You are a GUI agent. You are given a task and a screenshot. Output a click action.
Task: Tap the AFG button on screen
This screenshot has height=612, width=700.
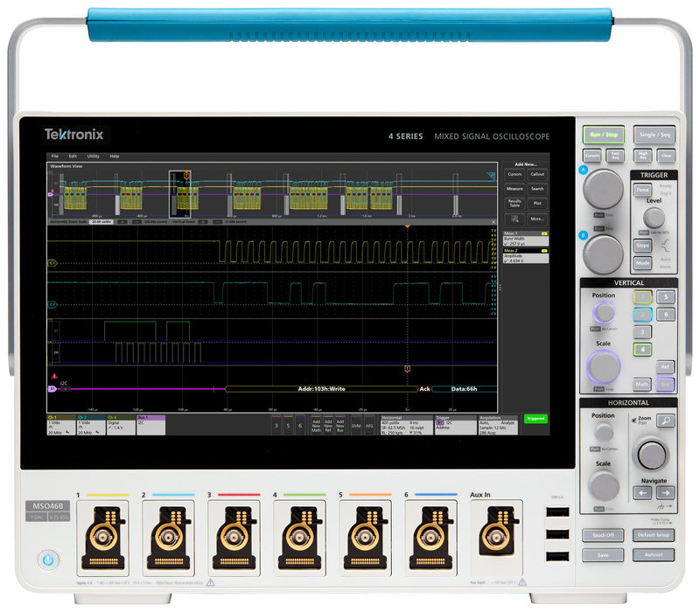pyautogui.click(x=369, y=424)
